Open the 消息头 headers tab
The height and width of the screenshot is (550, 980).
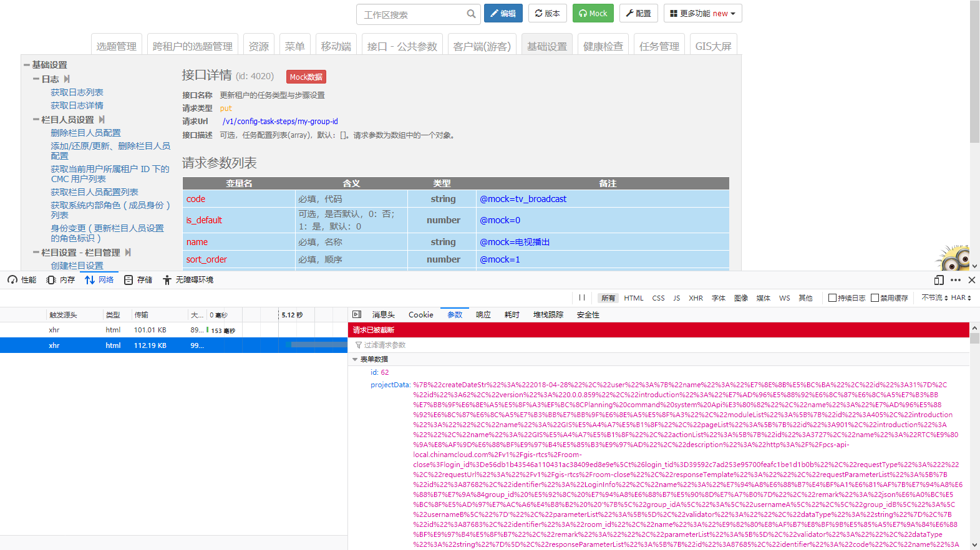[384, 315]
